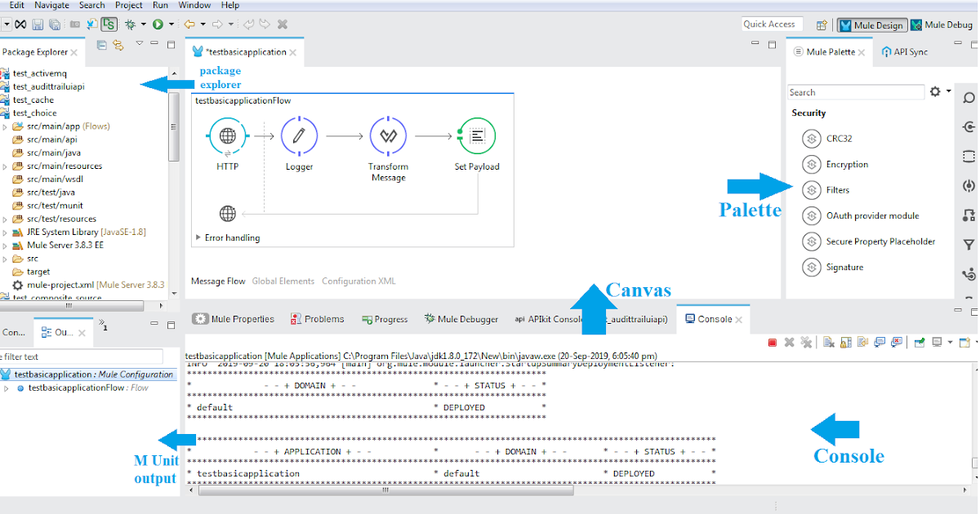
Task: Expand the src/main/resources folder
Action: pos(5,166)
